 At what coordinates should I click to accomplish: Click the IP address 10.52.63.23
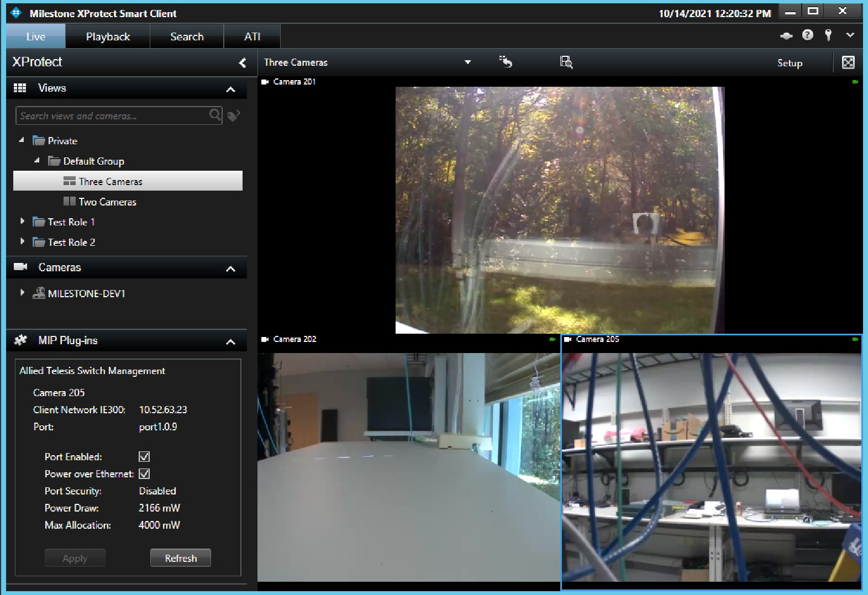[163, 409]
